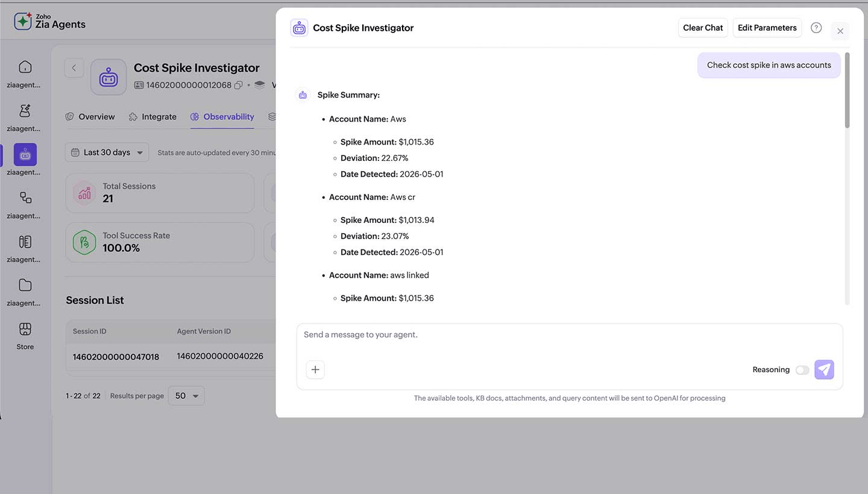Click the stacked layers version icon
The width and height of the screenshot is (868, 494).
(x=260, y=85)
